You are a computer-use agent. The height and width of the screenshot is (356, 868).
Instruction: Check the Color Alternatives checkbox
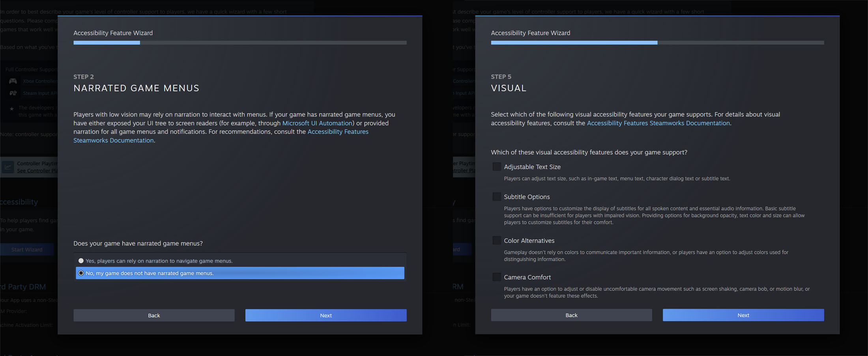(x=497, y=240)
